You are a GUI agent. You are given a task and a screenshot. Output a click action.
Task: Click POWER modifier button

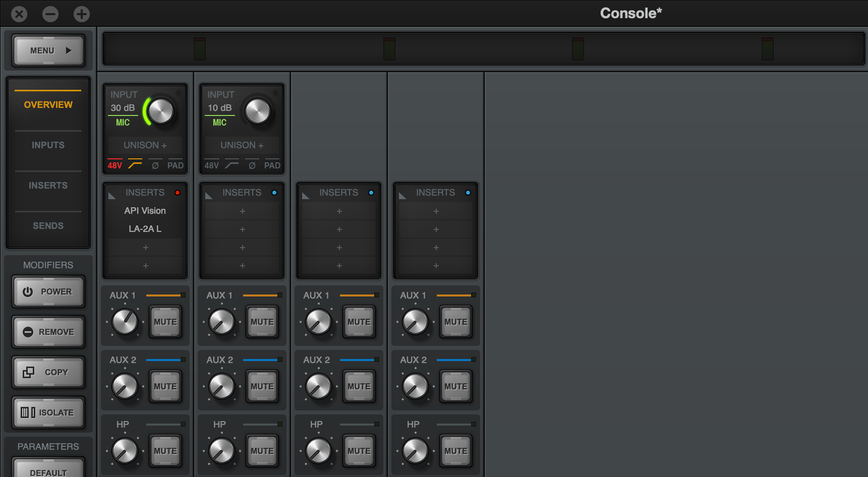point(48,292)
